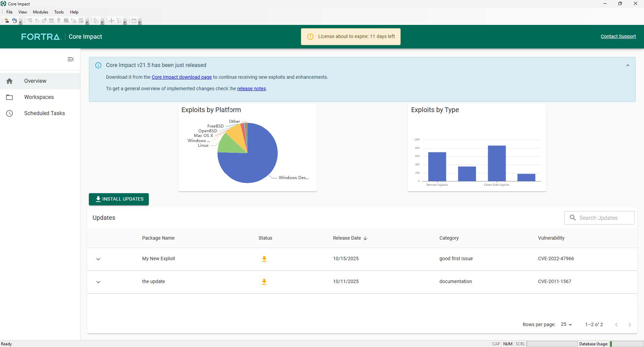
Task: Click the greyed report-chart icon in the toolbar
Action: click(81, 21)
